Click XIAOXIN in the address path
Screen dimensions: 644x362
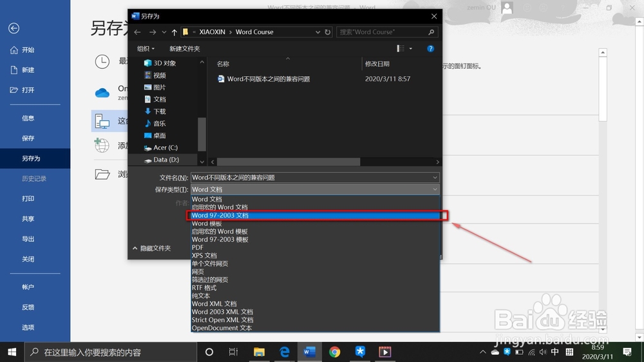pos(212,32)
